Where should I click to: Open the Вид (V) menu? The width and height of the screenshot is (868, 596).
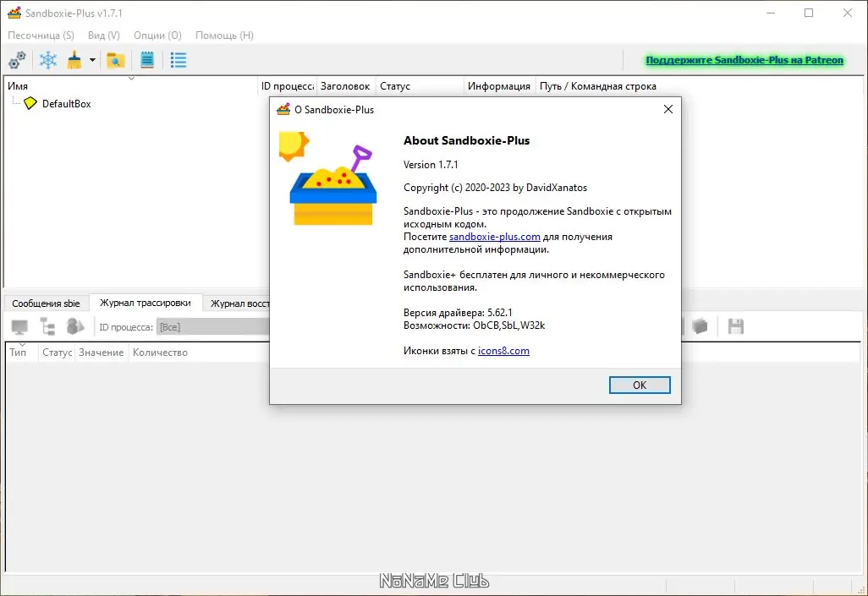click(x=103, y=35)
